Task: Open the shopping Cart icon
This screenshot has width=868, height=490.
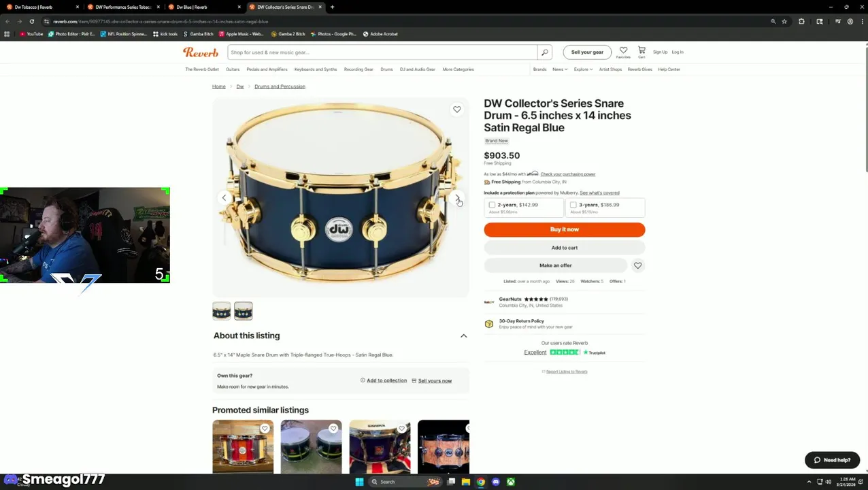Action: pos(641,51)
